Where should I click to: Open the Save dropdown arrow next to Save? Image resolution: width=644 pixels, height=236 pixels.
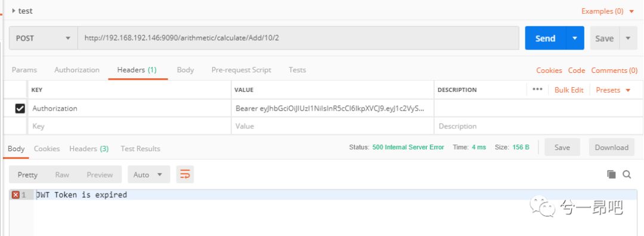pos(628,38)
